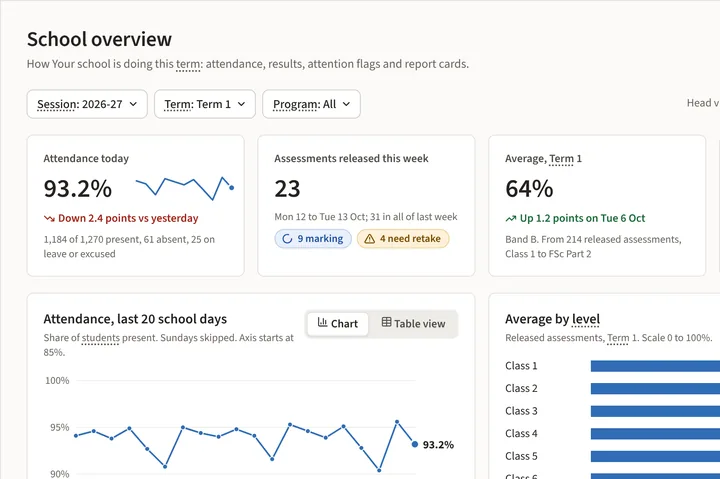Image resolution: width=720 pixels, height=479 pixels.
Task: Click the chevron on Program dropdown
Action: [x=346, y=104]
